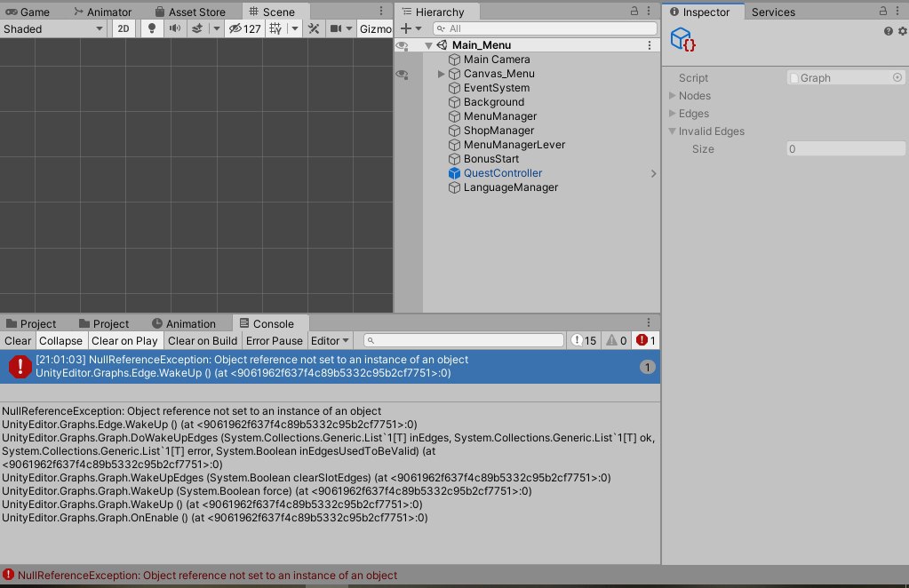Toggle hidden objects visibility showing 127
The image size is (909, 588).
pyautogui.click(x=244, y=28)
